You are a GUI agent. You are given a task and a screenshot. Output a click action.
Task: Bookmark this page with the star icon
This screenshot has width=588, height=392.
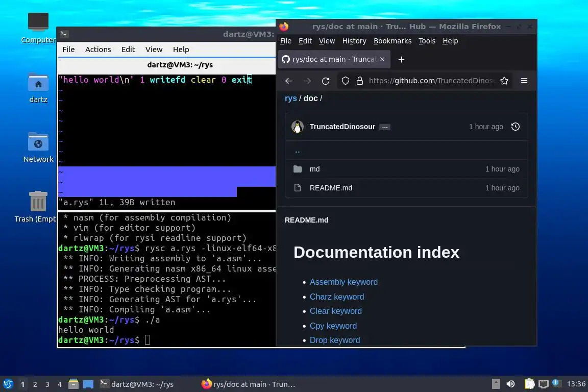coord(504,81)
